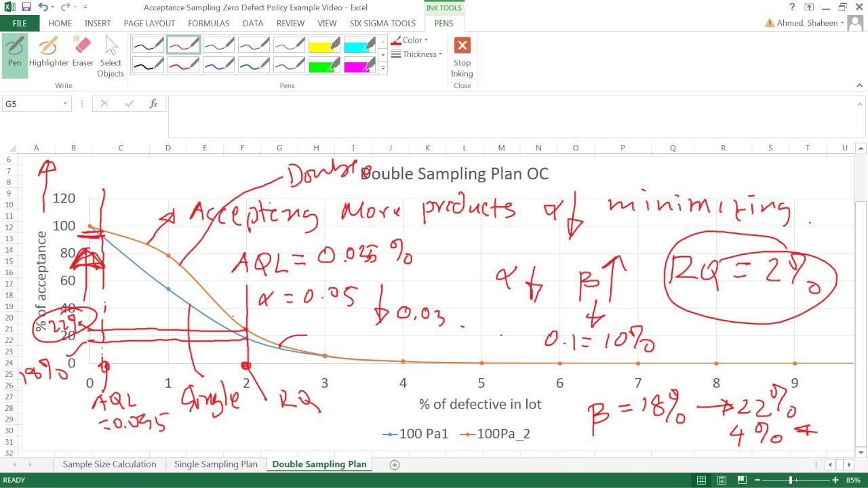Open the Sample Size Calculation sheet
This screenshot has height=488, width=868.
point(109,464)
